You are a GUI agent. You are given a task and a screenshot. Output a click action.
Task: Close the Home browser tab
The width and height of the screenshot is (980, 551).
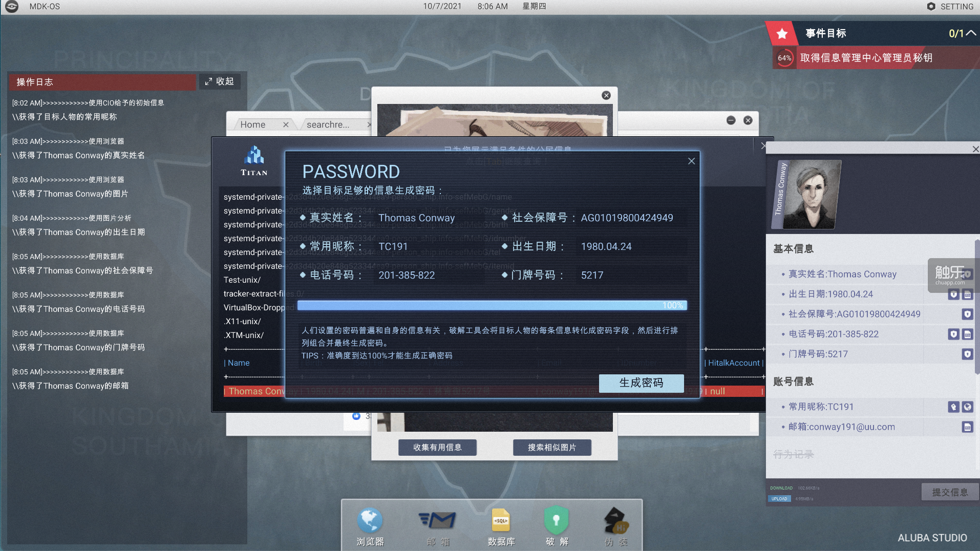tap(286, 124)
